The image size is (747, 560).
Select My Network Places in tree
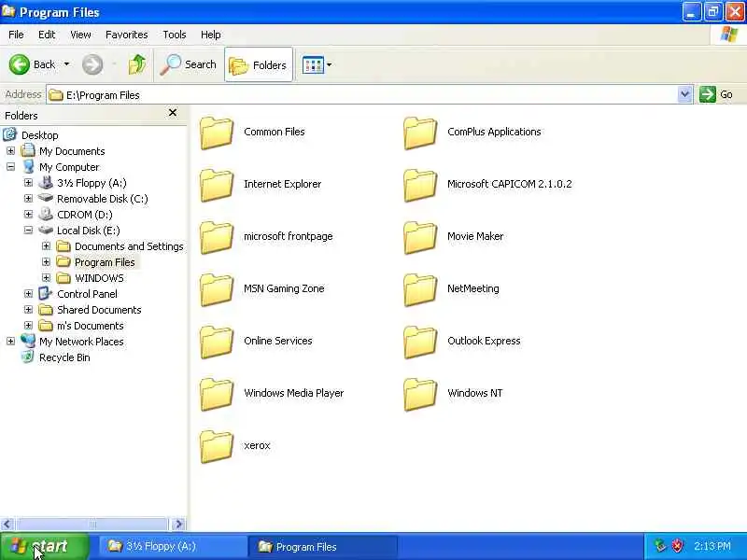tap(81, 342)
